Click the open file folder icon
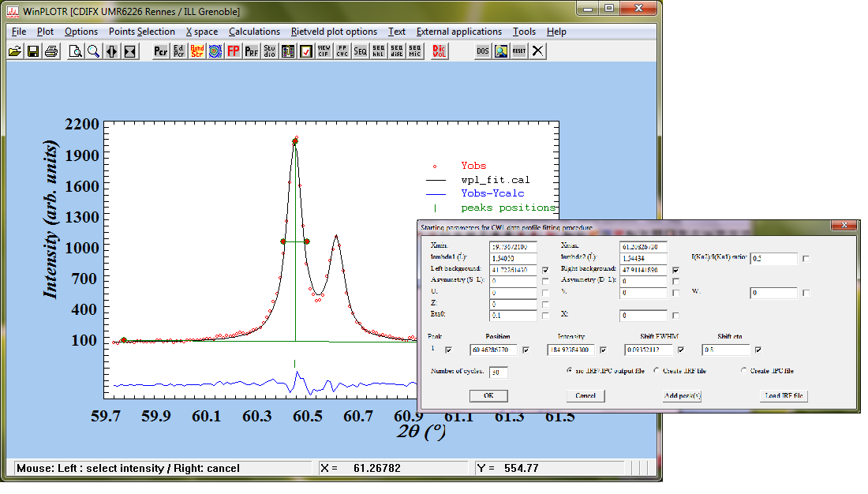 15,51
